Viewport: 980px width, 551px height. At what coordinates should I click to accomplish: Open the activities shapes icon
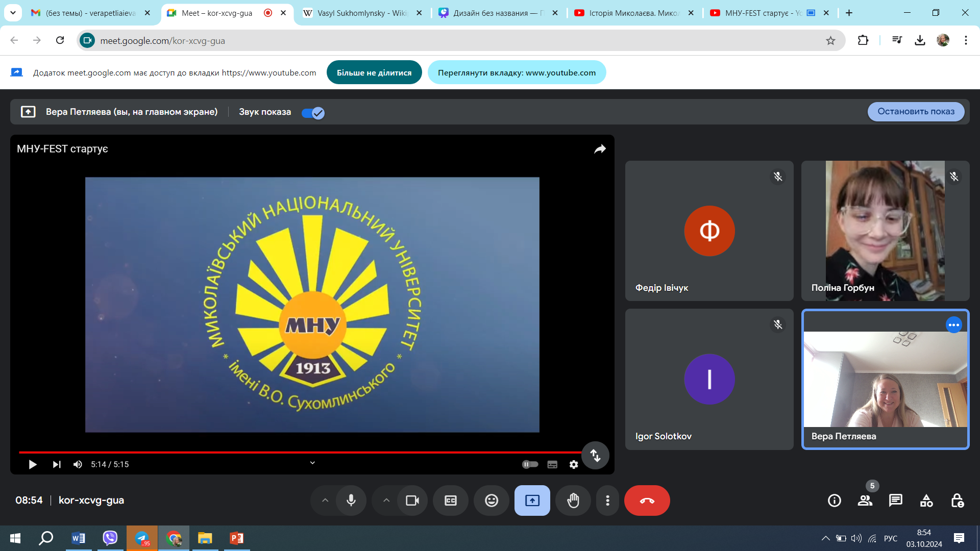coord(926,500)
